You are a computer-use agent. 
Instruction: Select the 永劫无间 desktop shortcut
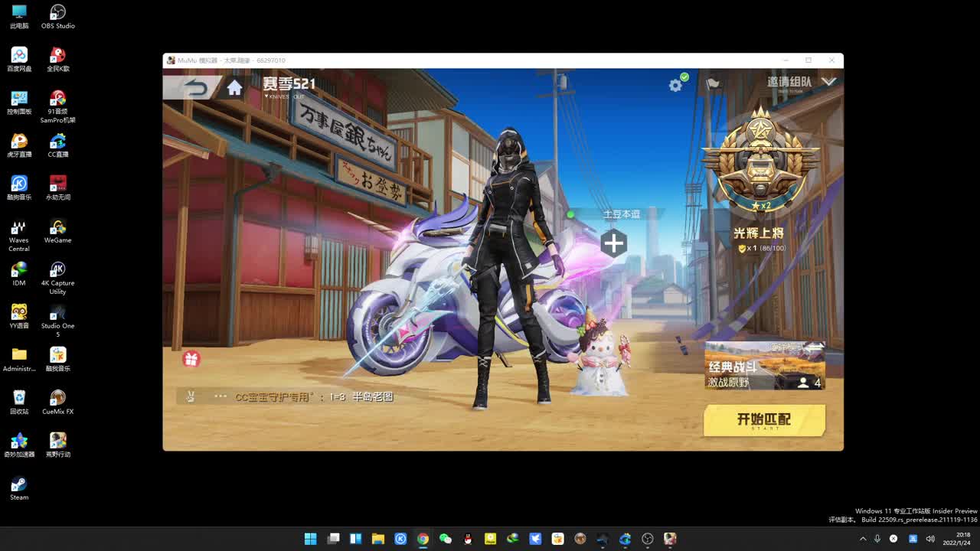click(57, 188)
